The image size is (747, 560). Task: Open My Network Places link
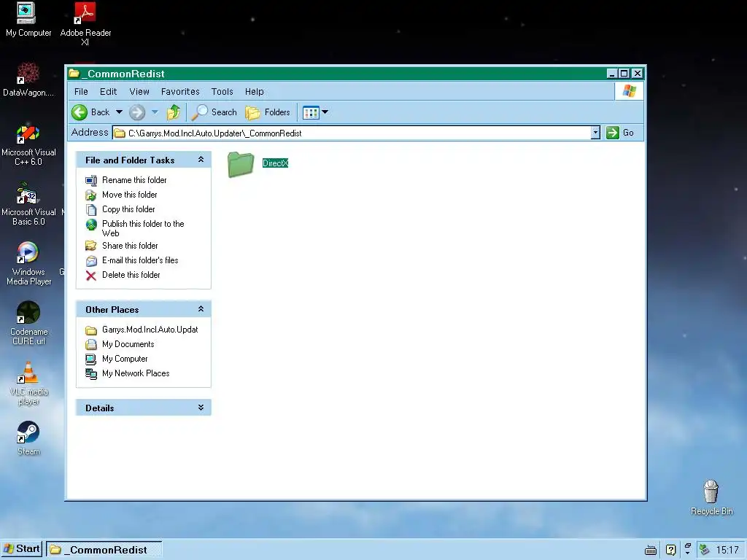(136, 373)
